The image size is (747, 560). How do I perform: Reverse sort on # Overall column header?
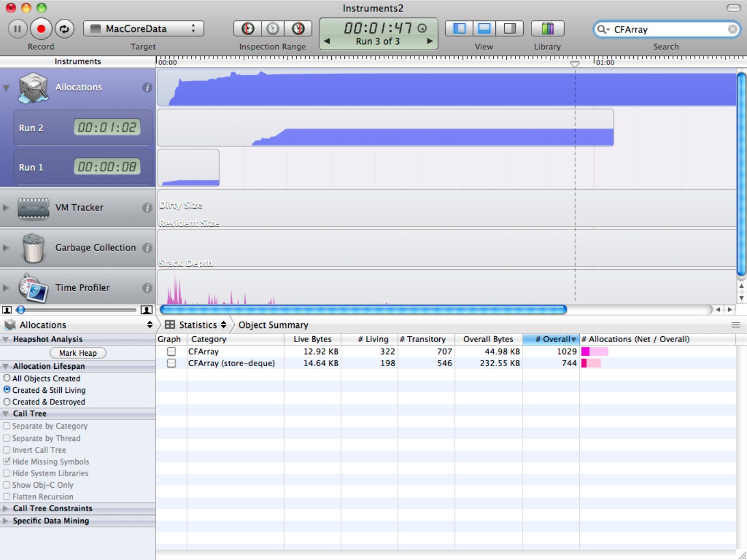(551, 339)
